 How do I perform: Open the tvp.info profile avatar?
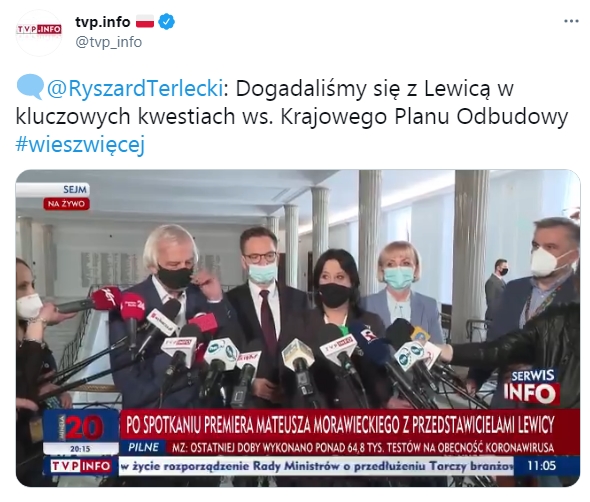point(39,33)
